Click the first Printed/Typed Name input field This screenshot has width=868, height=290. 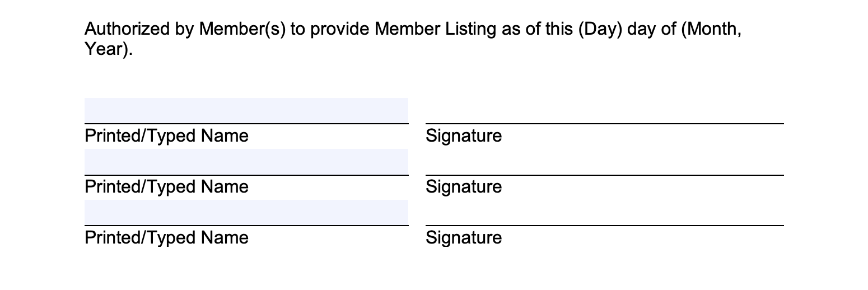pyautogui.click(x=246, y=110)
